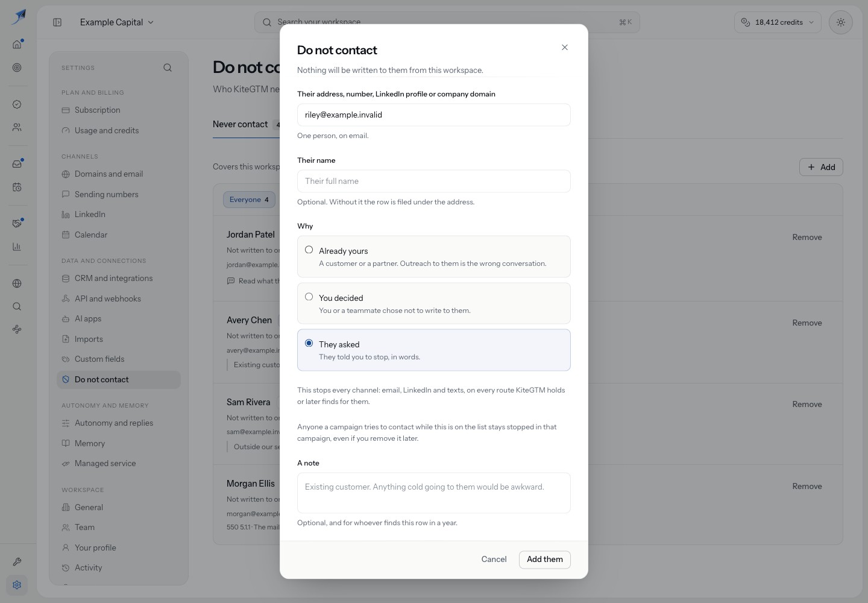Remove the Jordan Patel row
Image resolution: width=868 pixels, height=603 pixels.
pyautogui.click(x=807, y=238)
